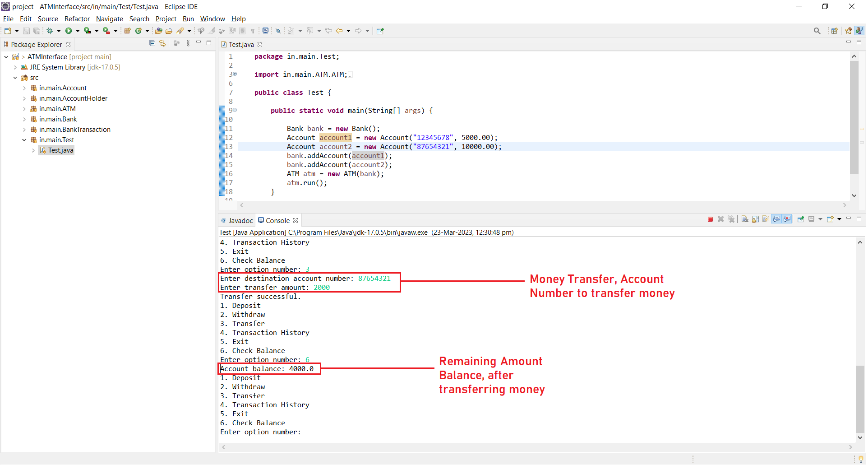Viewport: 868px width, 465px height.
Task: Click the Save All toolbar icon
Action: point(37,31)
